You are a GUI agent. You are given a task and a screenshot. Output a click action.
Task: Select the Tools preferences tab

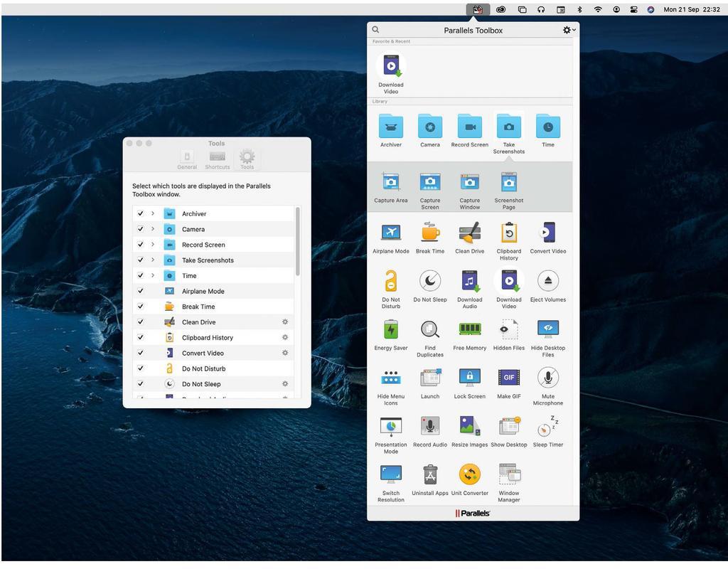pos(247,159)
